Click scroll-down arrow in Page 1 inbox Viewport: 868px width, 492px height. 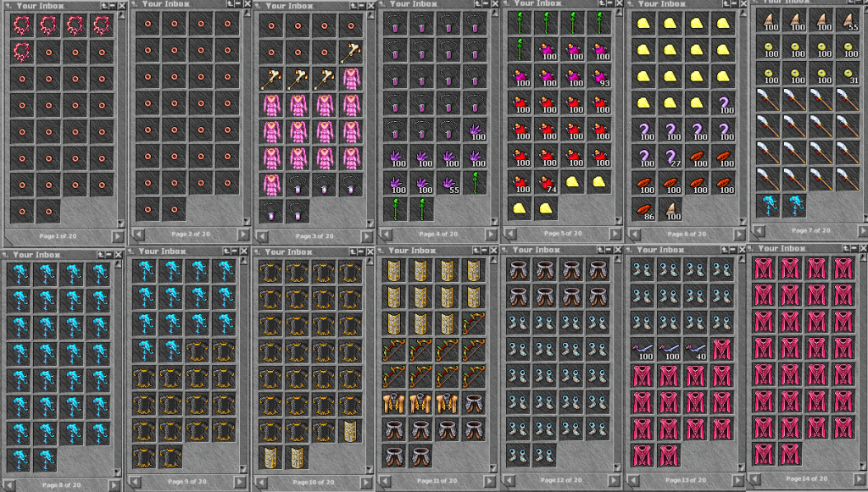point(121,224)
